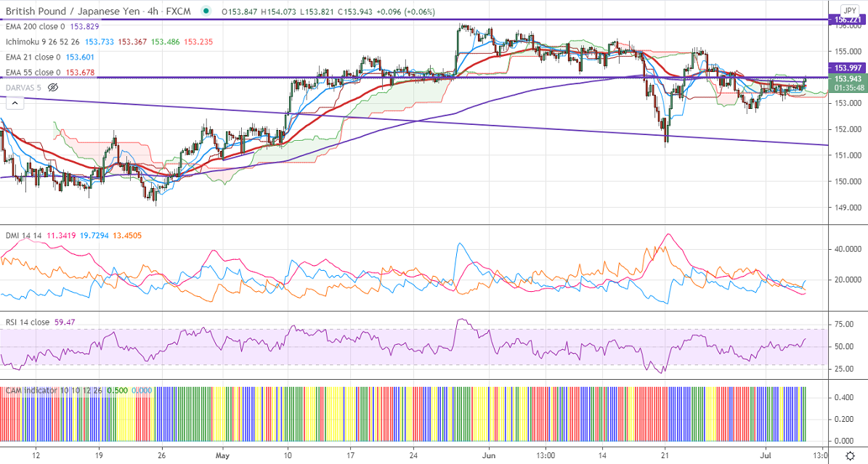The width and height of the screenshot is (868, 464).
Task: Click the current price label 153.943
Action: (848, 79)
